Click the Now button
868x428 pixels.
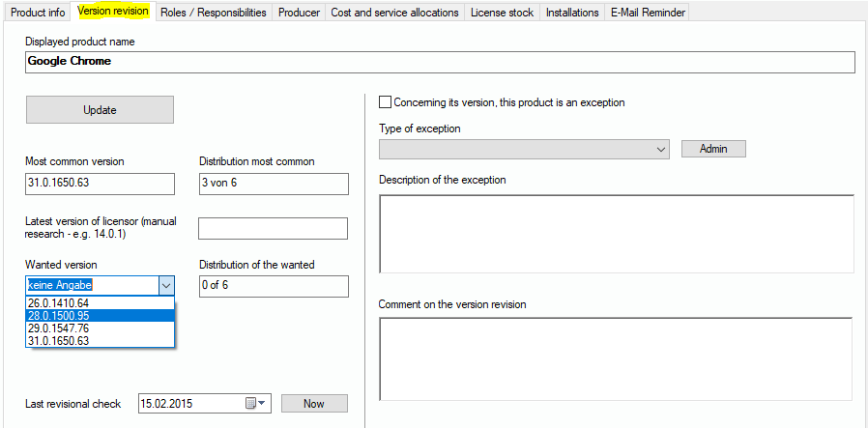point(314,404)
